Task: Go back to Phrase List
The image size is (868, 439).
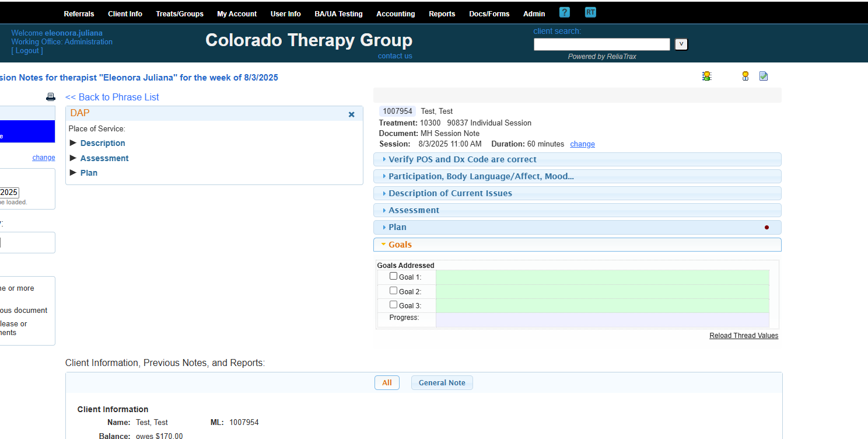Action: [x=112, y=97]
